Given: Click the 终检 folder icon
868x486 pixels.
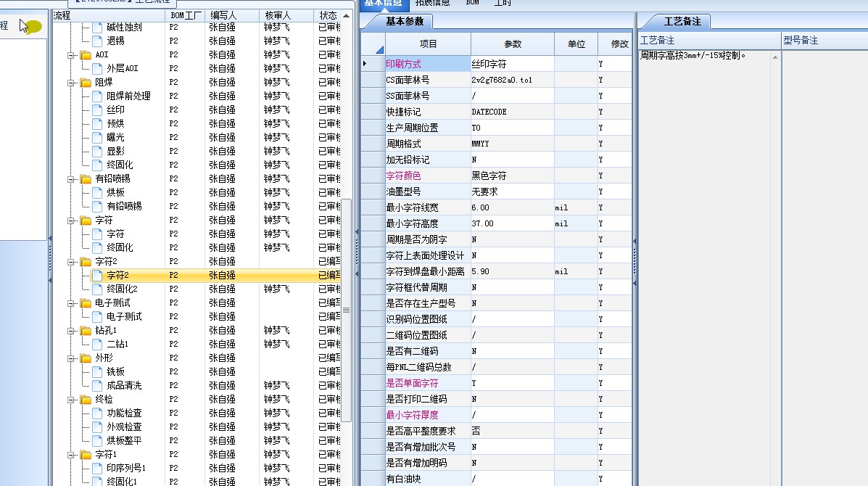Looking at the screenshot, I should click(x=86, y=399).
